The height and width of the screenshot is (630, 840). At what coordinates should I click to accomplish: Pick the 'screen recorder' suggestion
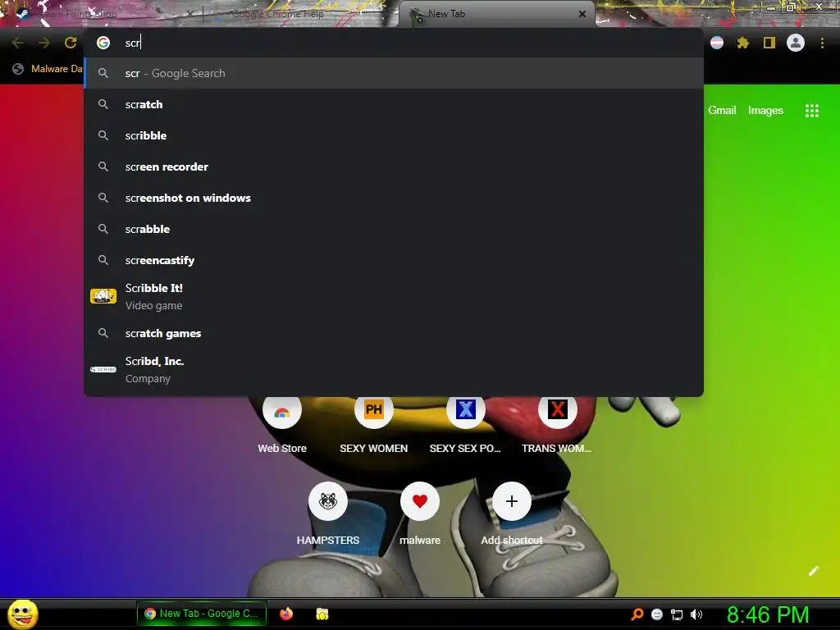point(394,167)
